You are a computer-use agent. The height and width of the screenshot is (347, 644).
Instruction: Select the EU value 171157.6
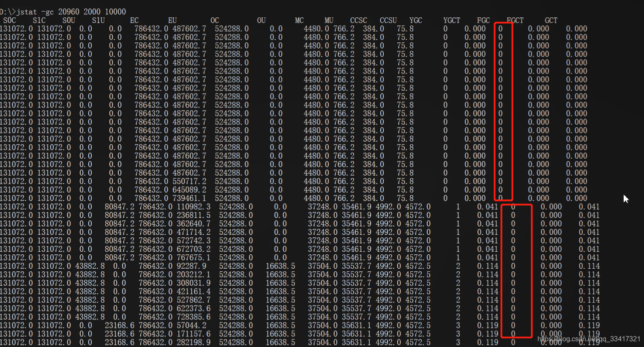click(194, 333)
